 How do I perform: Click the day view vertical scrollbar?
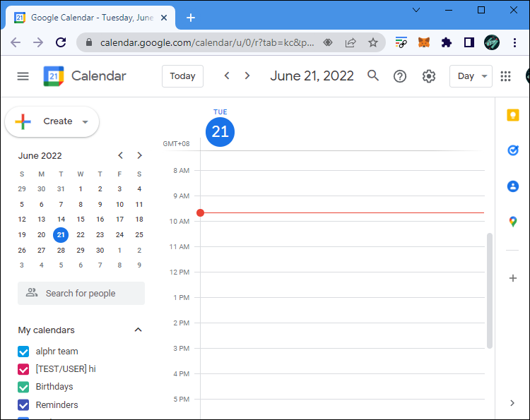tap(490, 290)
